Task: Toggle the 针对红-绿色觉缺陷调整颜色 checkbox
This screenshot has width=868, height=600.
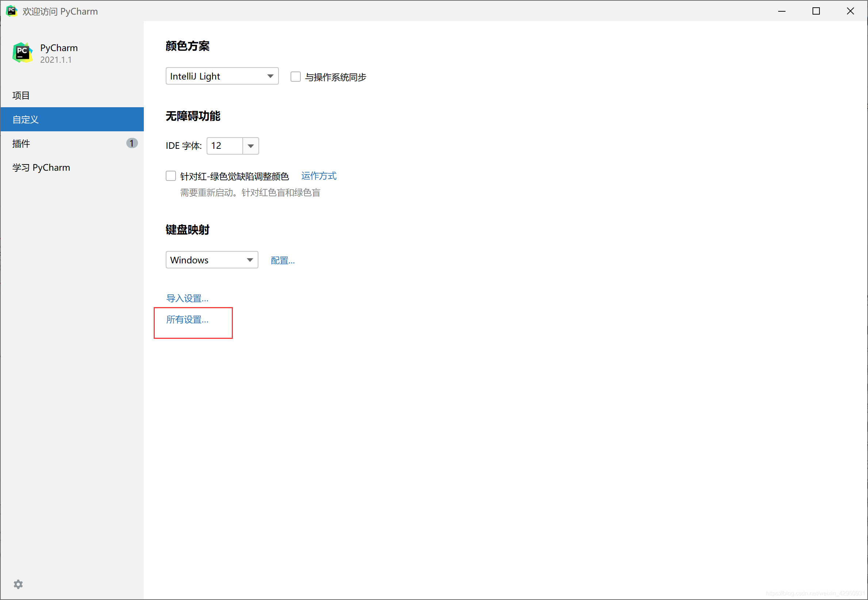Action: 171,176
